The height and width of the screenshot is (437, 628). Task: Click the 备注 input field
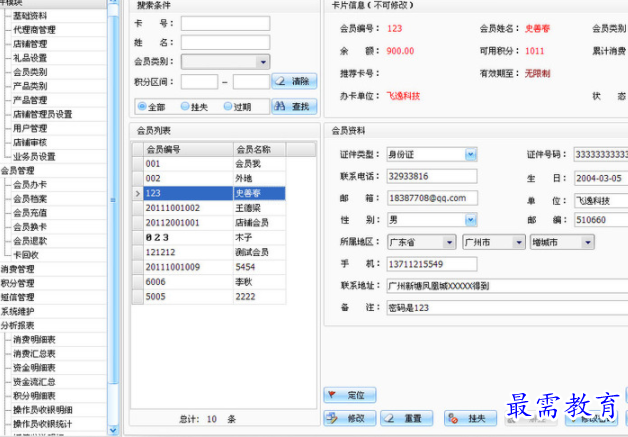click(507, 308)
